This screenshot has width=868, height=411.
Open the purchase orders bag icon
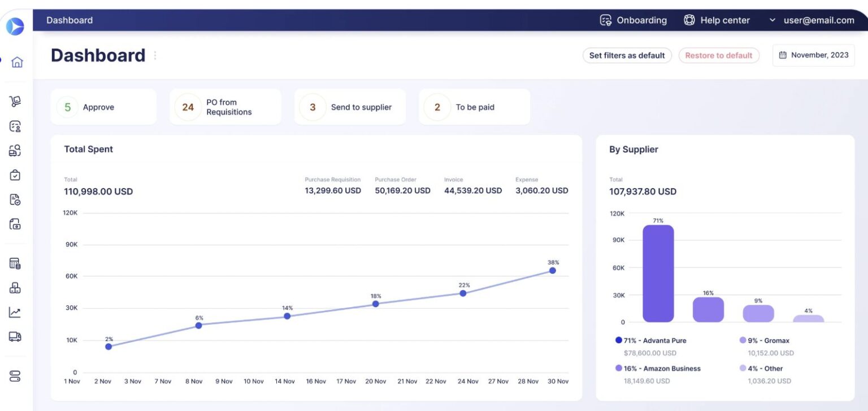click(16, 175)
